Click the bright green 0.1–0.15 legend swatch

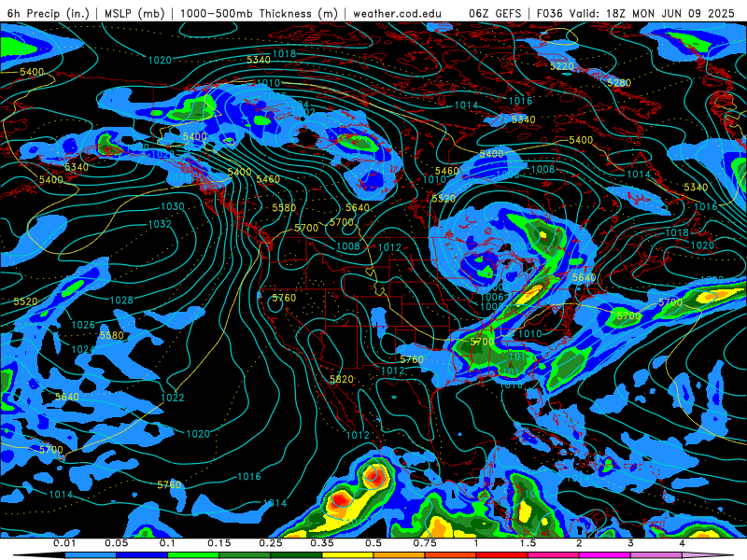point(193,555)
